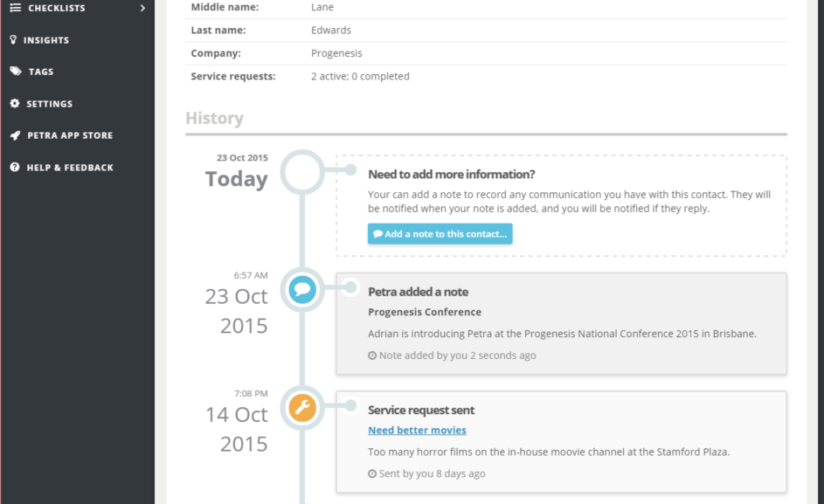824x504 pixels.
Task: Open Settings from the sidebar
Action: [50, 104]
